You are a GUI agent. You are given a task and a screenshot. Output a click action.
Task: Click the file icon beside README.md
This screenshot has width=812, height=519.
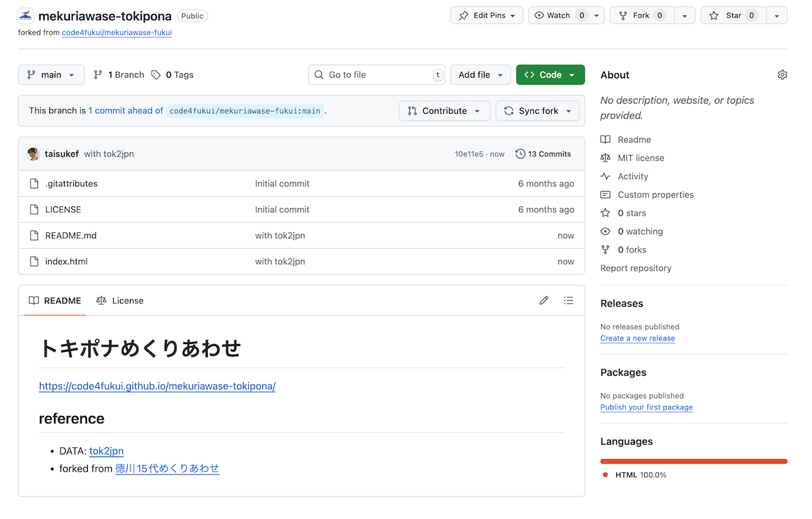click(x=34, y=236)
